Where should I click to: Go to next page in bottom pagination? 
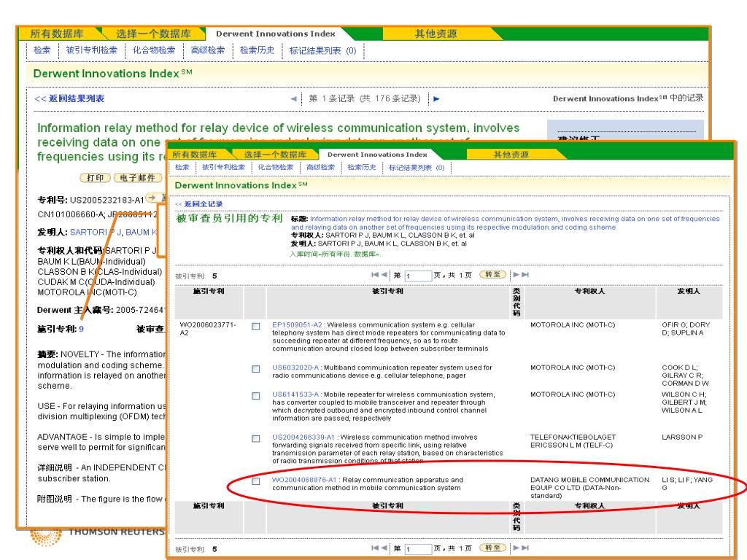click(x=516, y=548)
